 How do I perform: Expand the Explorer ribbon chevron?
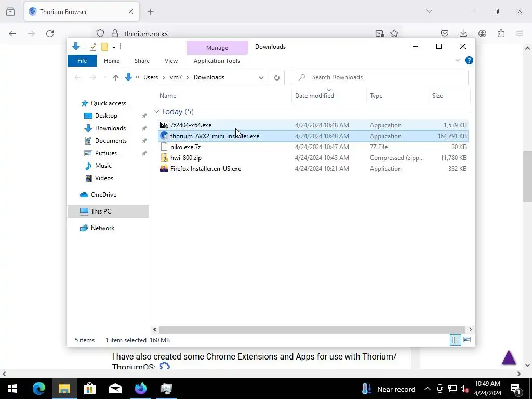(x=457, y=60)
